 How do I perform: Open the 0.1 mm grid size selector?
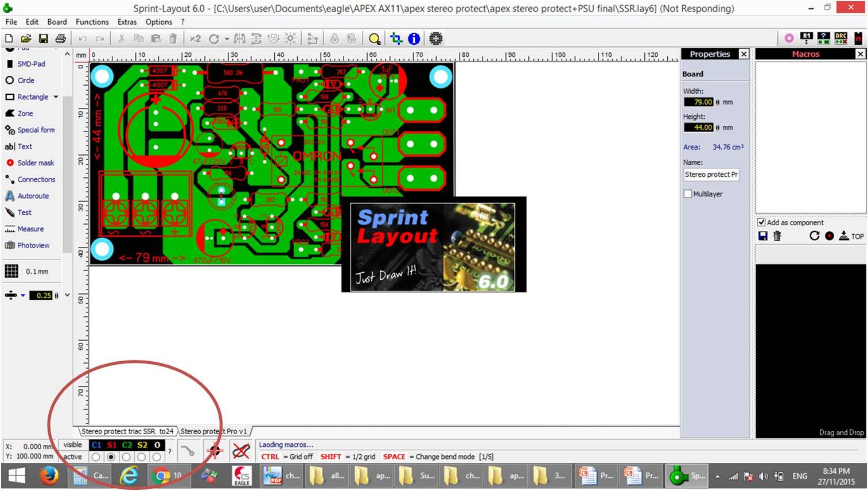pyautogui.click(x=27, y=271)
